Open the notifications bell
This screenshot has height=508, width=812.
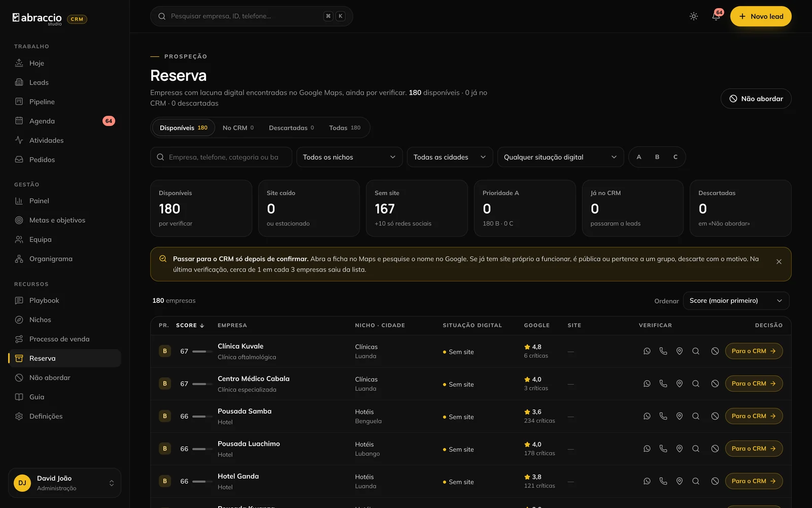(x=716, y=16)
